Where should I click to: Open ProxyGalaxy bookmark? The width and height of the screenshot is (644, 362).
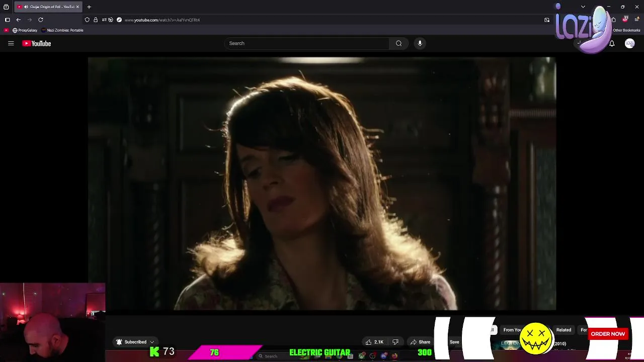click(x=25, y=30)
